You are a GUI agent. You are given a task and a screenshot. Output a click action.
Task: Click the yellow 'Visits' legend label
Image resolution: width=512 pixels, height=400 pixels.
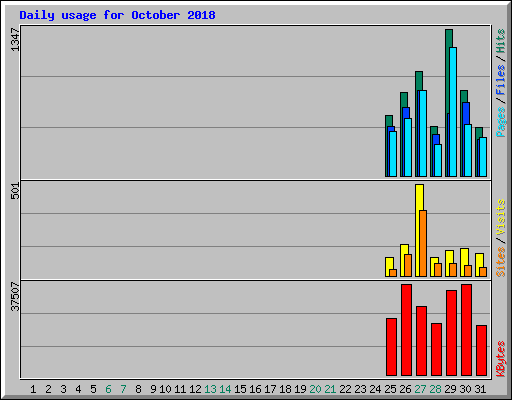click(x=501, y=217)
